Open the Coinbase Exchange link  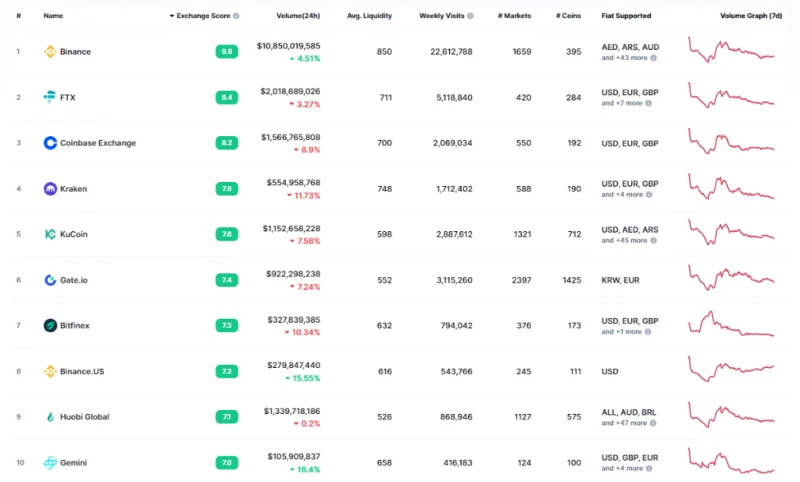click(x=98, y=143)
